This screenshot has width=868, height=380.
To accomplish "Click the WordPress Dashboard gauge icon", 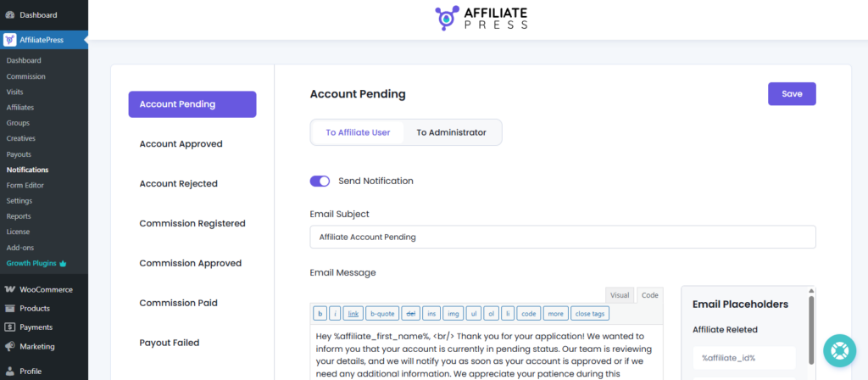I will pos(10,14).
